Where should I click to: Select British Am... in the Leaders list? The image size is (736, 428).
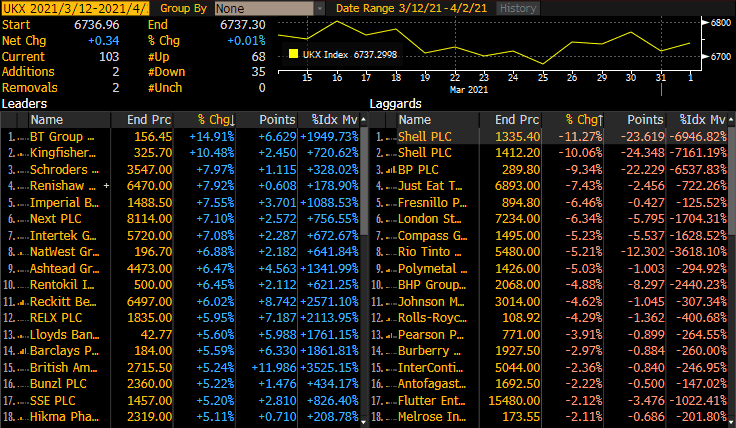pyautogui.click(x=180, y=367)
